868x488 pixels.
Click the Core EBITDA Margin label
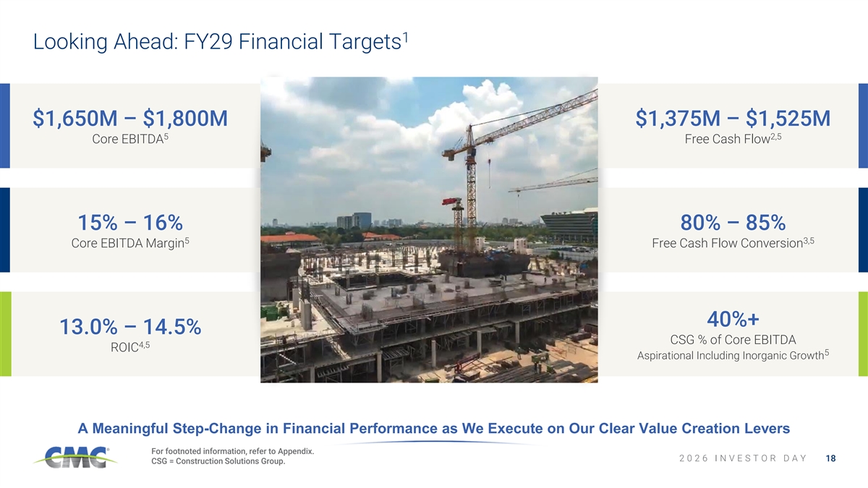130,243
